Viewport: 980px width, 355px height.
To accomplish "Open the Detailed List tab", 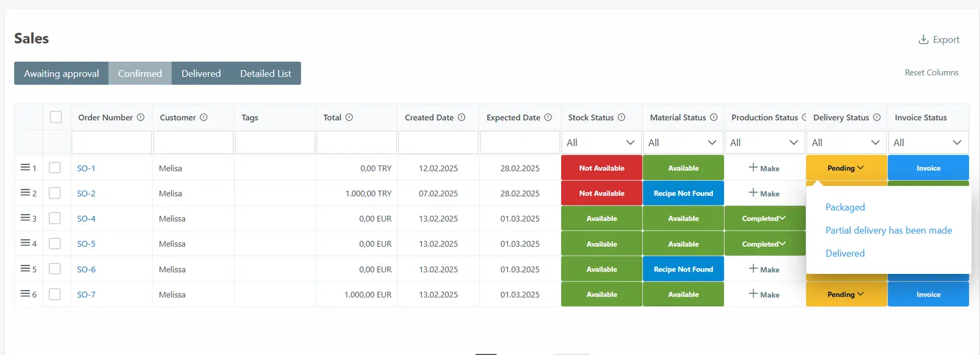I will (266, 73).
